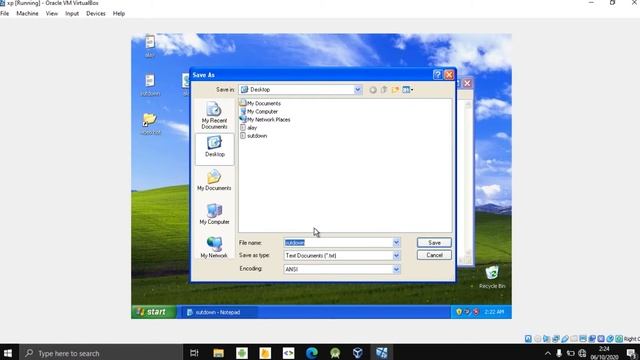
Task: Click the Recycle Bin icon on XP desktop
Action: point(492,277)
